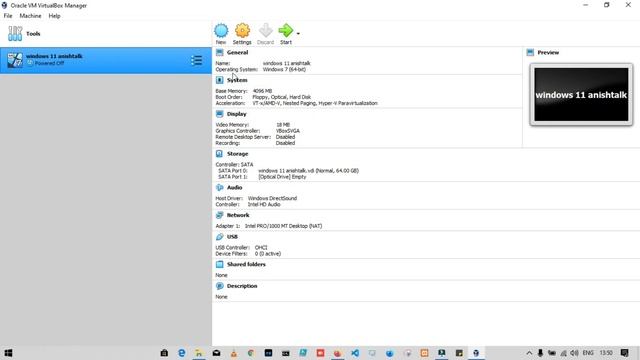Click the SATA Port 0 windows 11 anishtalk.vdi entry
Image resolution: width=640 pixels, height=360 pixels.
[308, 171]
